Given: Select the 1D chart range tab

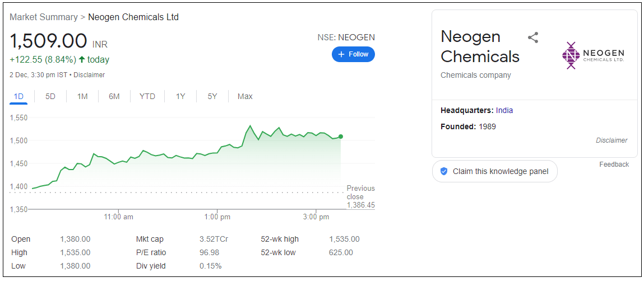Looking at the screenshot, I should [x=18, y=97].
